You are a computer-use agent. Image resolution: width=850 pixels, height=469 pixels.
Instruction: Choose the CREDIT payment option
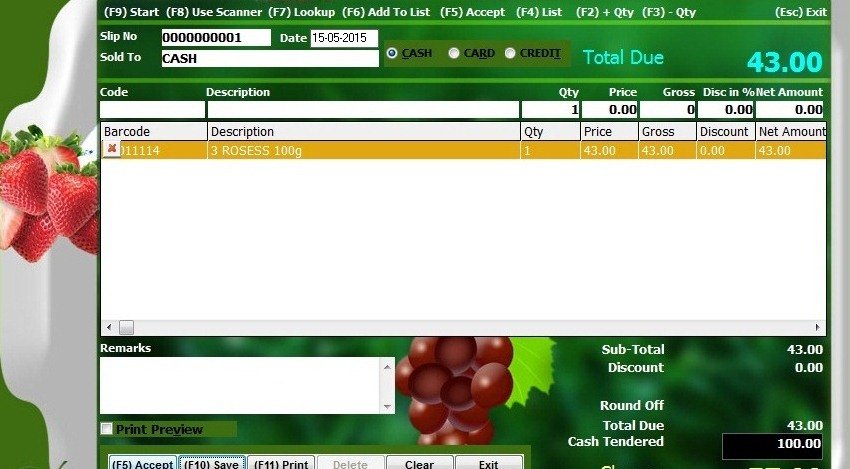coord(510,53)
